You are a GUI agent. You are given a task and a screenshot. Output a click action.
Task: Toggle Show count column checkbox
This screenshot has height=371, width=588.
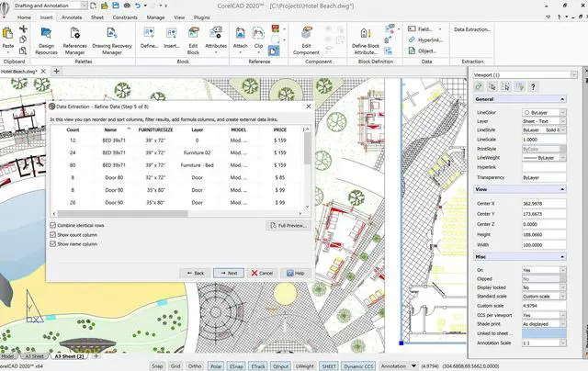[x=53, y=234]
